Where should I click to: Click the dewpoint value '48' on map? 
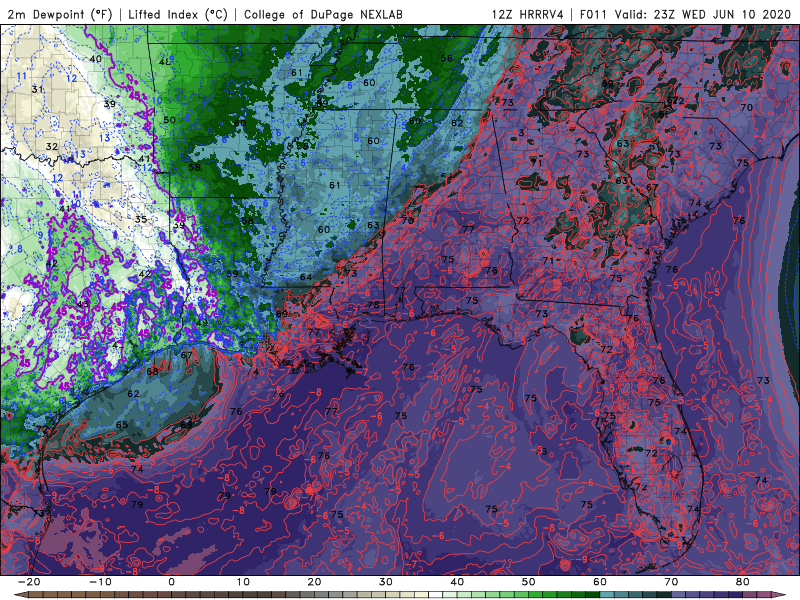tap(164, 62)
